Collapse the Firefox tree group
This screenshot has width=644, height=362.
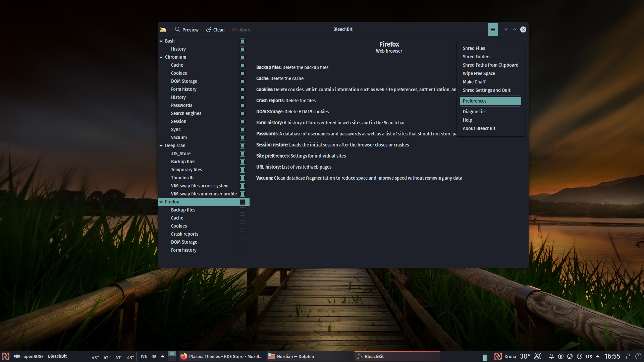pyautogui.click(x=161, y=202)
